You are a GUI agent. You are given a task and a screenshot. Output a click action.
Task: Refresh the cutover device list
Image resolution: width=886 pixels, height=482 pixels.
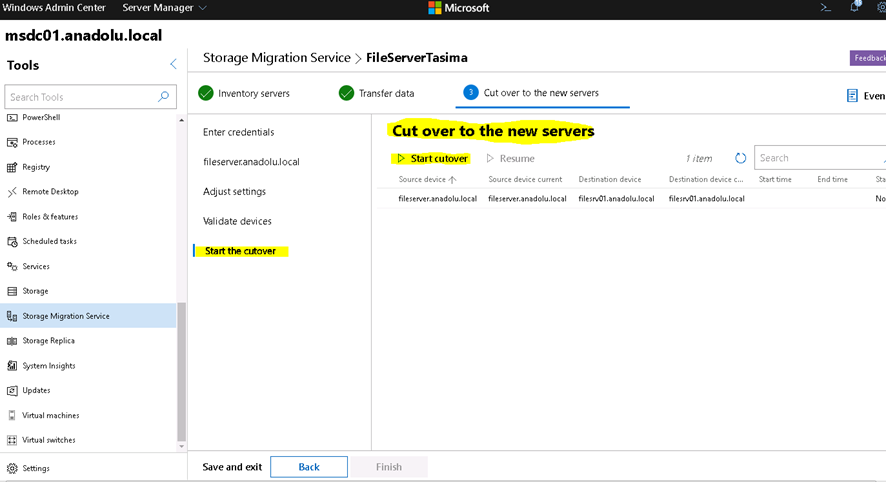[x=740, y=158]
